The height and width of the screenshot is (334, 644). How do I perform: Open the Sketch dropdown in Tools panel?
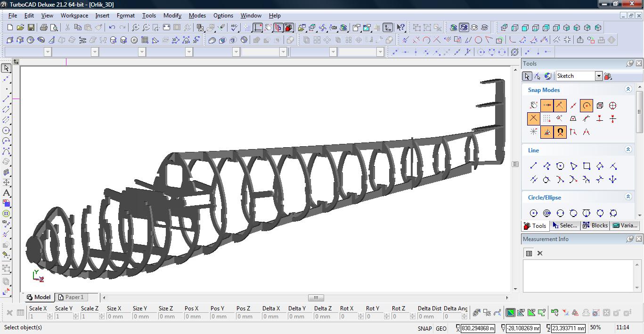[x=598, y=76]
